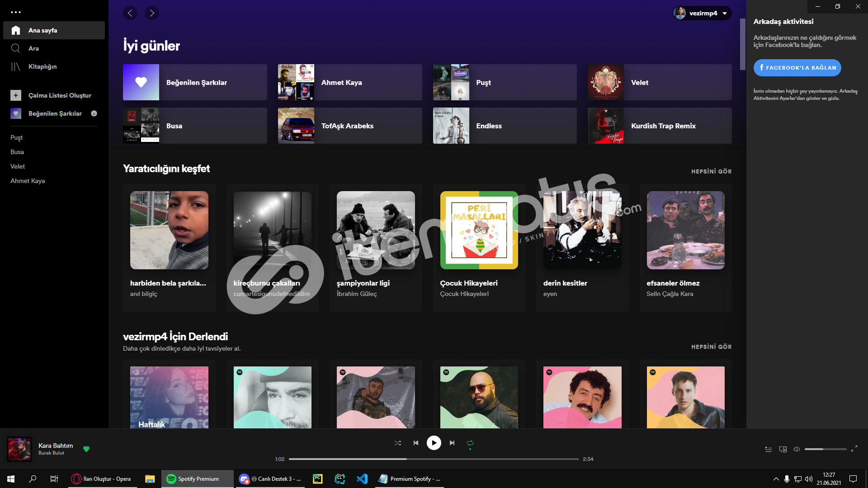Open File Explorer from taskbar
Viewport: 868px width, 488px height.
point(150,479)
